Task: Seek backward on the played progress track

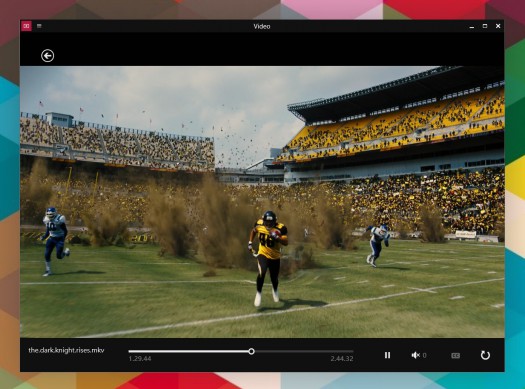Action: click(x=189, y=351)
